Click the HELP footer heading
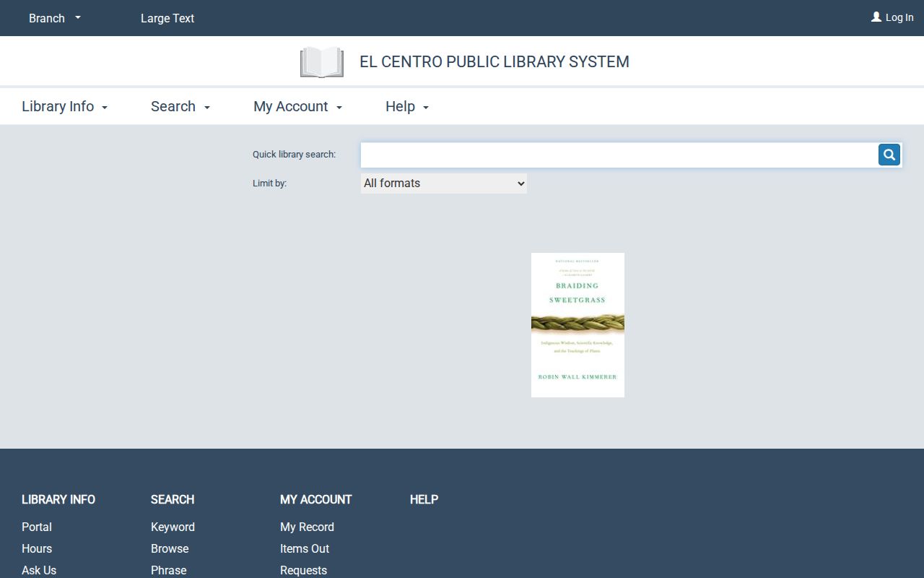This screenshot has width=924, height=578. click(x=424, y=499)
